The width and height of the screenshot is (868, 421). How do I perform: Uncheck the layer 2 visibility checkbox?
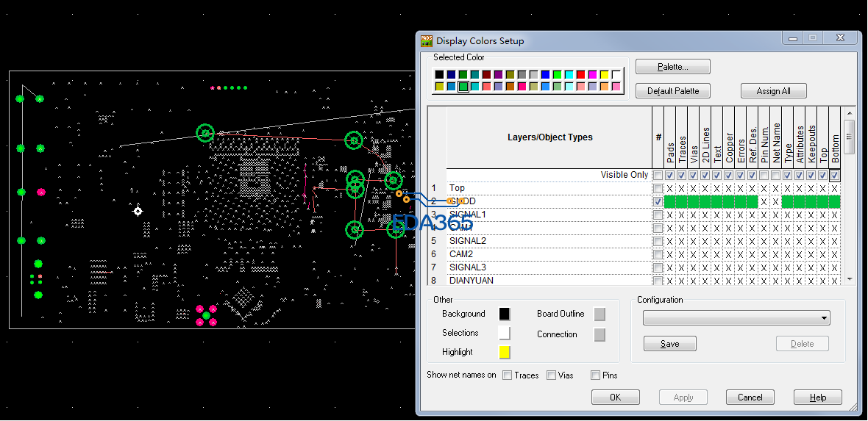coord(658,201)
